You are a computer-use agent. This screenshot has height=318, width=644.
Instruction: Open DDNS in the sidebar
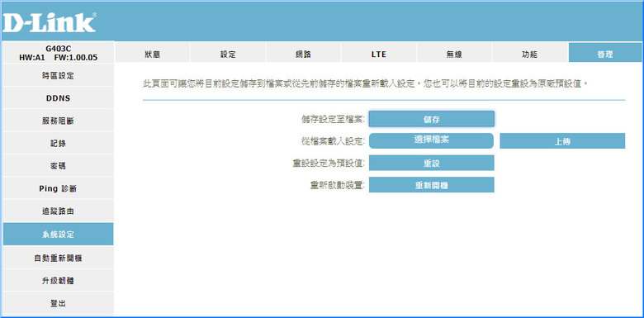coord(59,98)
